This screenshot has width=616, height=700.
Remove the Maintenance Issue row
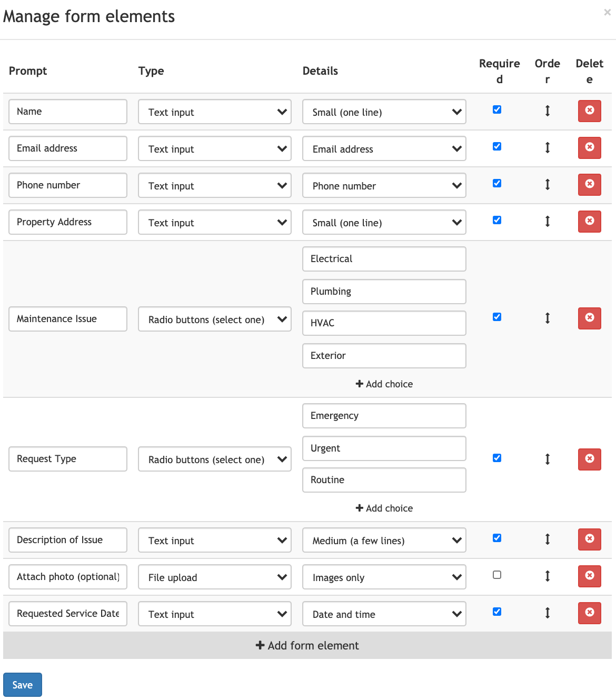tap(589, 318)
